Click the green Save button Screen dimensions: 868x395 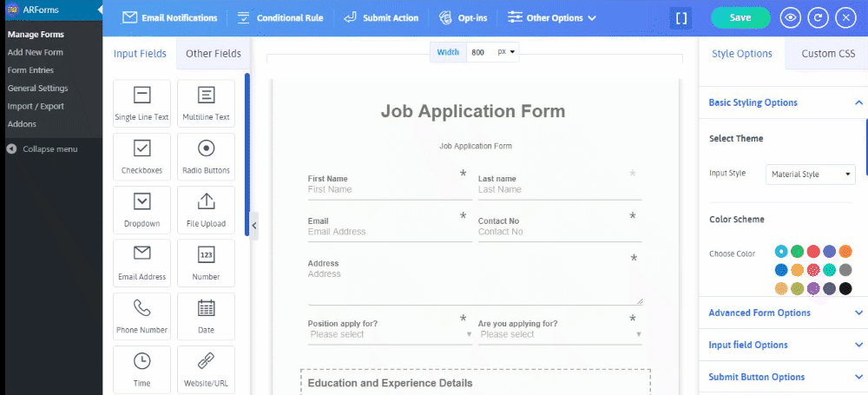tap(740, 17)
